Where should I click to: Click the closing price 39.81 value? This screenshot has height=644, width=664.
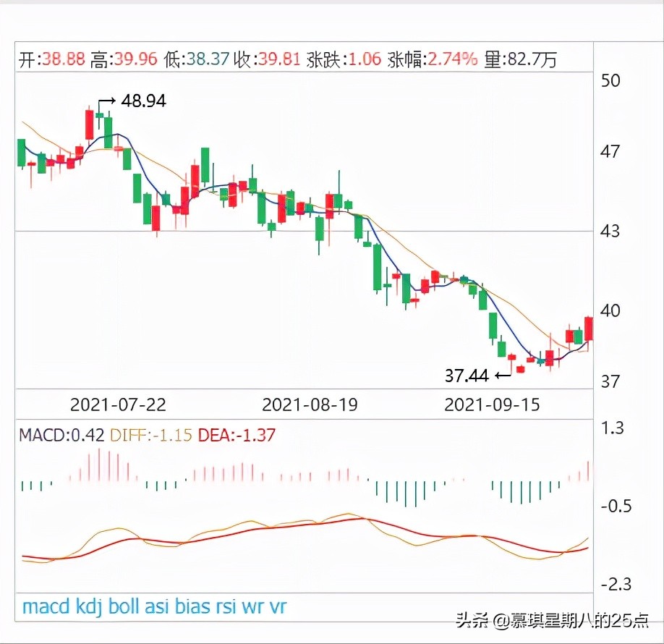click(x=279, y=59)
